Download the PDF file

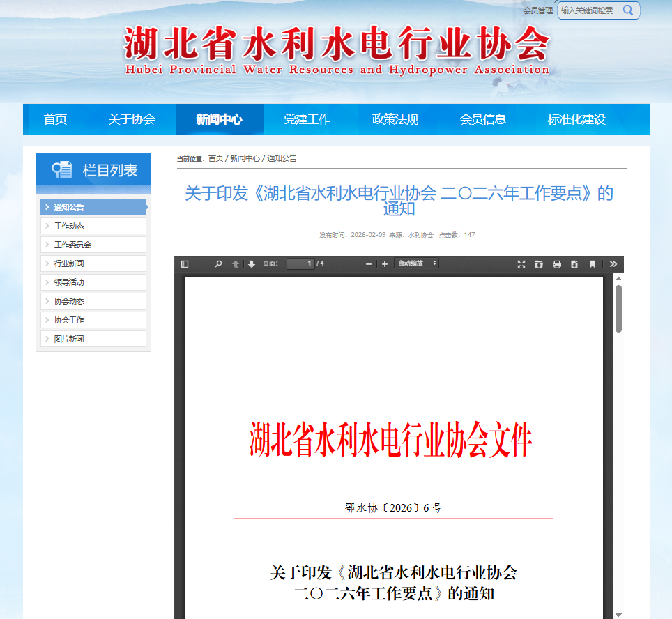574,264
